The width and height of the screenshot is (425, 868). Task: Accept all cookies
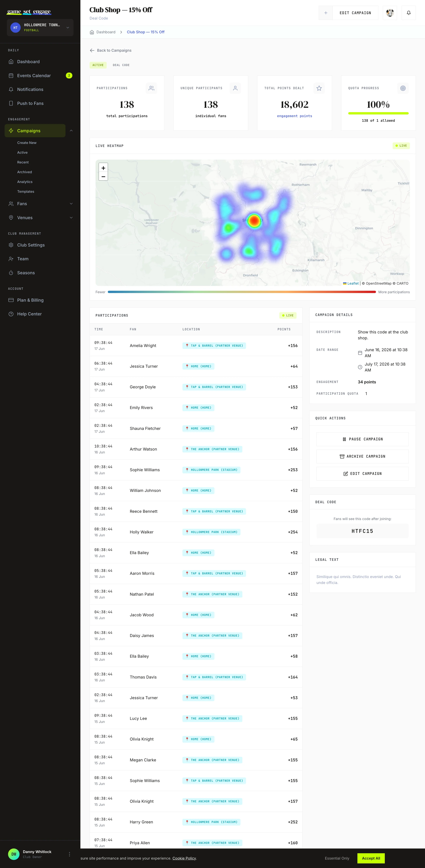[x=371, y=858]
